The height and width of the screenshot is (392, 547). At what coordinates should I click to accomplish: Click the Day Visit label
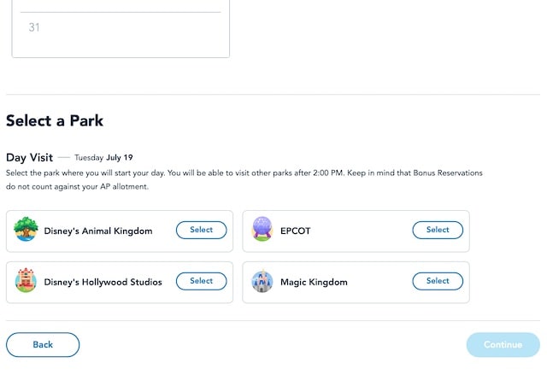click(29, 157)
